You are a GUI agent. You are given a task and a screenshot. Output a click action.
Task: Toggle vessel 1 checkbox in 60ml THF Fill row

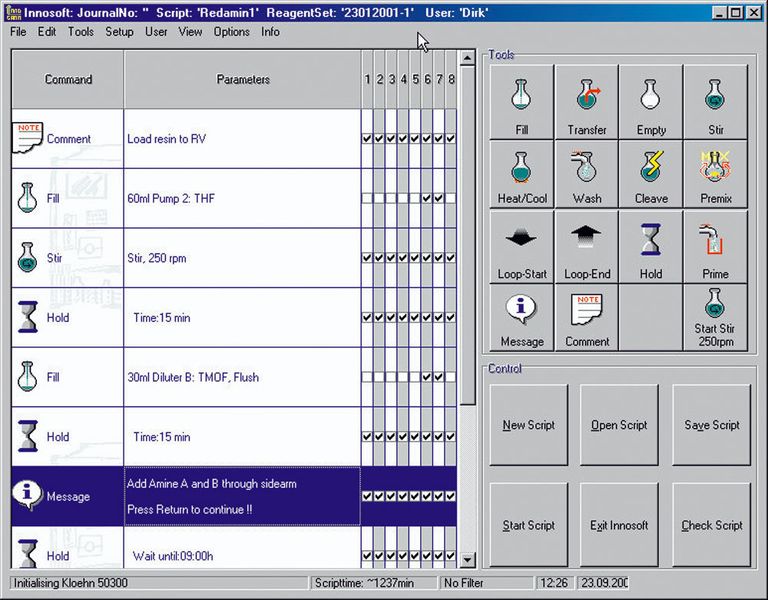(x=367, y=198)
